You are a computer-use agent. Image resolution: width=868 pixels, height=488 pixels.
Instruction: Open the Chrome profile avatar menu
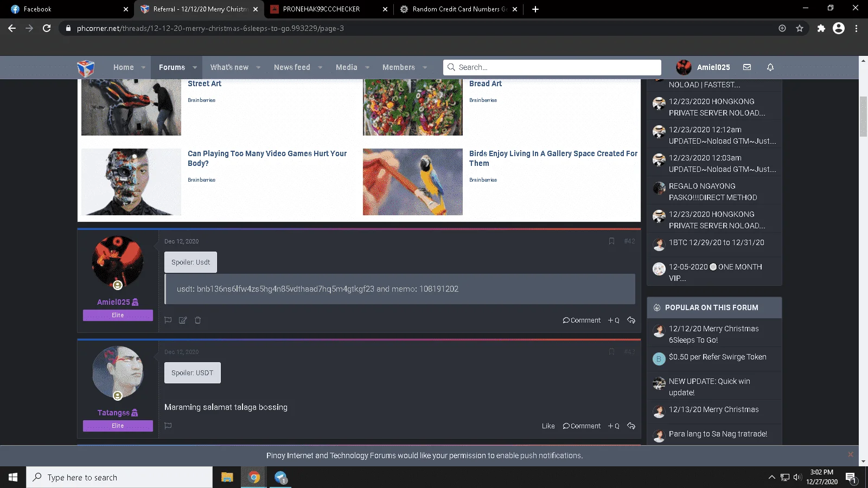click(839, 28)
